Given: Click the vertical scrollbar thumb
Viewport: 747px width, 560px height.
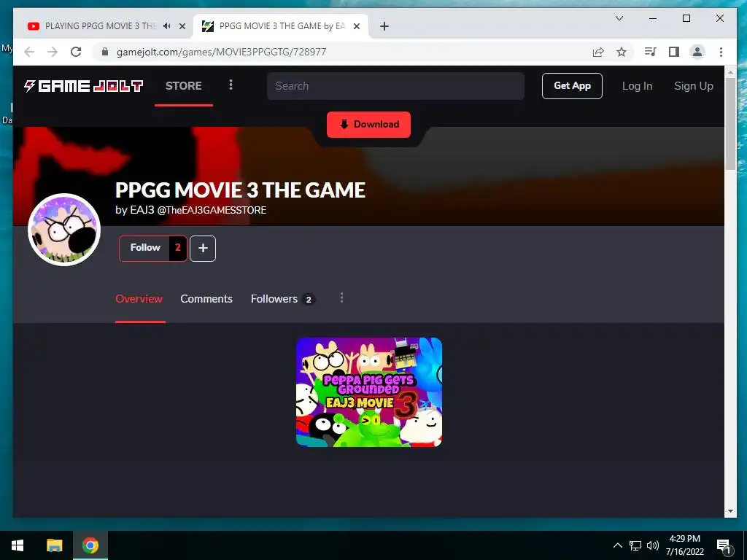Looking at the screenshot, I should (x=730, y=124).
